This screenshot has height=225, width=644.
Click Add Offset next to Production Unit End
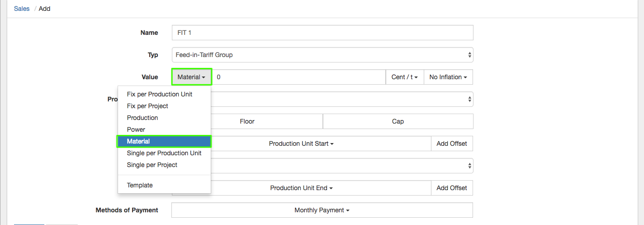451,188
